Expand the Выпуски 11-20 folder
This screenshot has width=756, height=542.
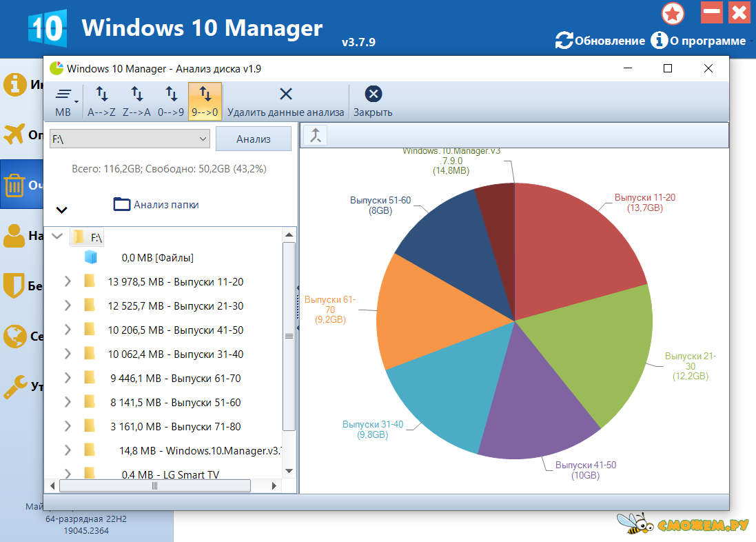68,281
